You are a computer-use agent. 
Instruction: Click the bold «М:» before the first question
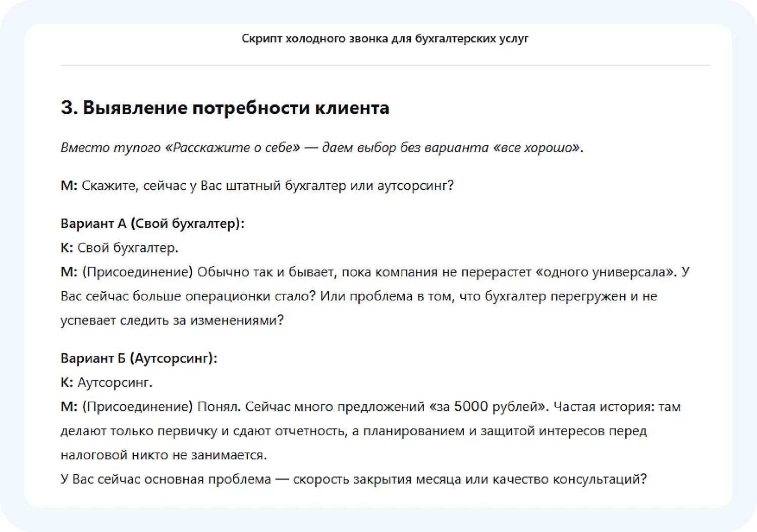pos(68,185)
